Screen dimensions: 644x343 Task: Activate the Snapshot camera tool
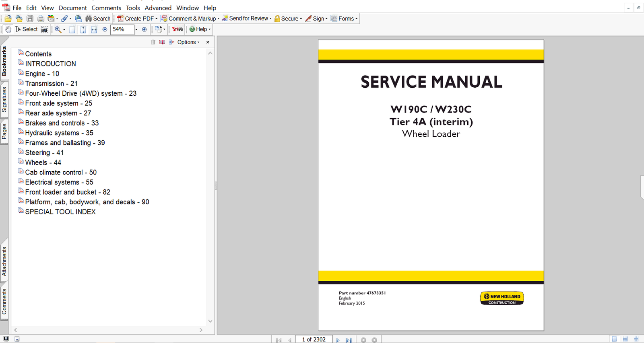[44, 29]
